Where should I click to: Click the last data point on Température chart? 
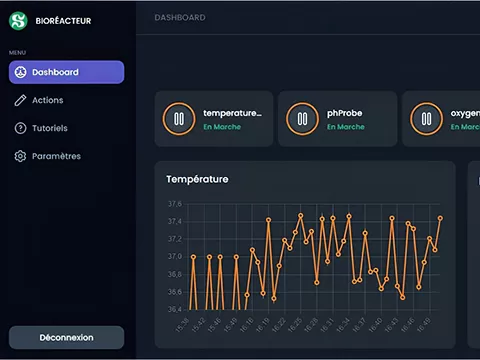coord(440,218)
